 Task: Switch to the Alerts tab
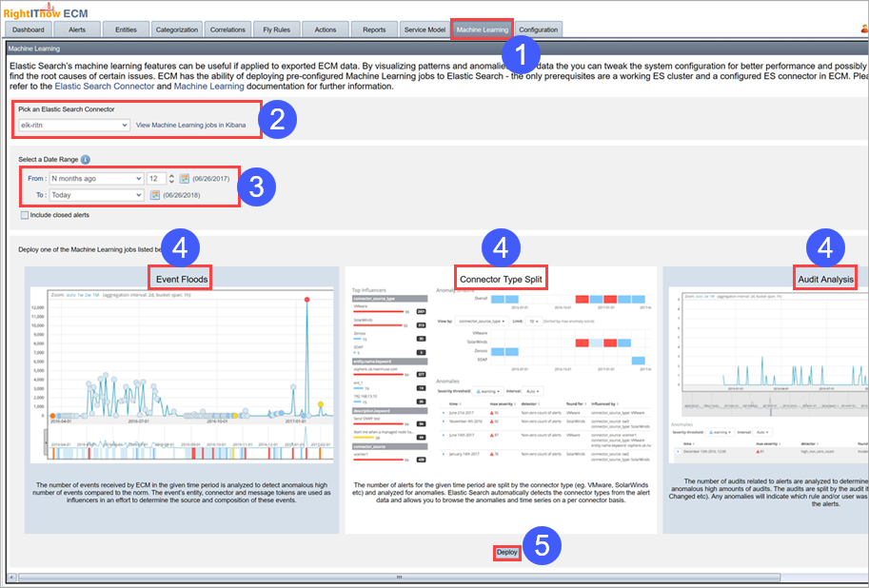[x=77, y=29]
